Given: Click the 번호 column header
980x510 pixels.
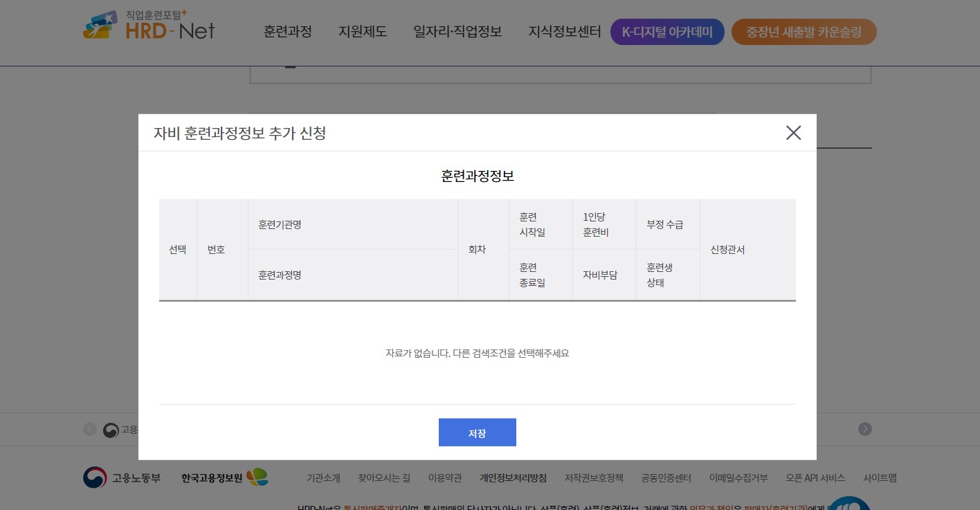Looking at the screenshot, I should [222, 250].
